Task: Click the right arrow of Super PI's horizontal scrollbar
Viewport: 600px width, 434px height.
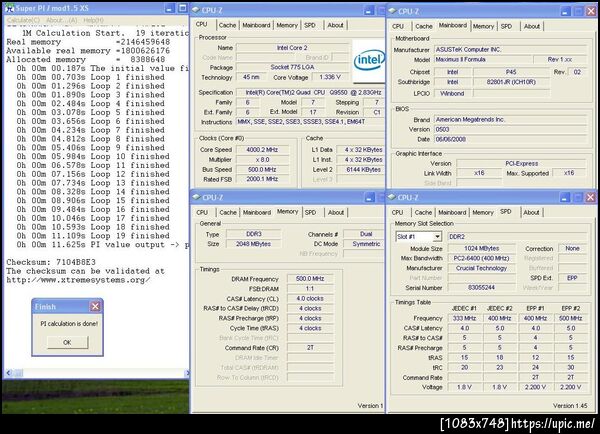Action: [187, 373]
